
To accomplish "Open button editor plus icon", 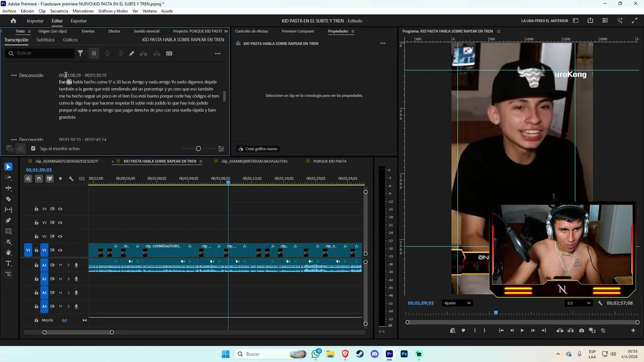I will coord(633,330).
